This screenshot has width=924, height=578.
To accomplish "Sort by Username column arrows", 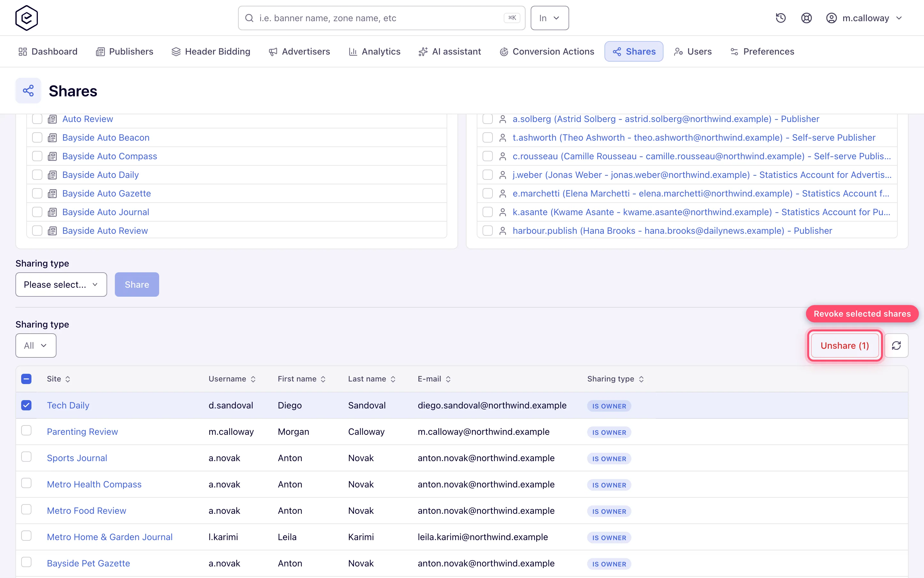I will pos(253,379).
